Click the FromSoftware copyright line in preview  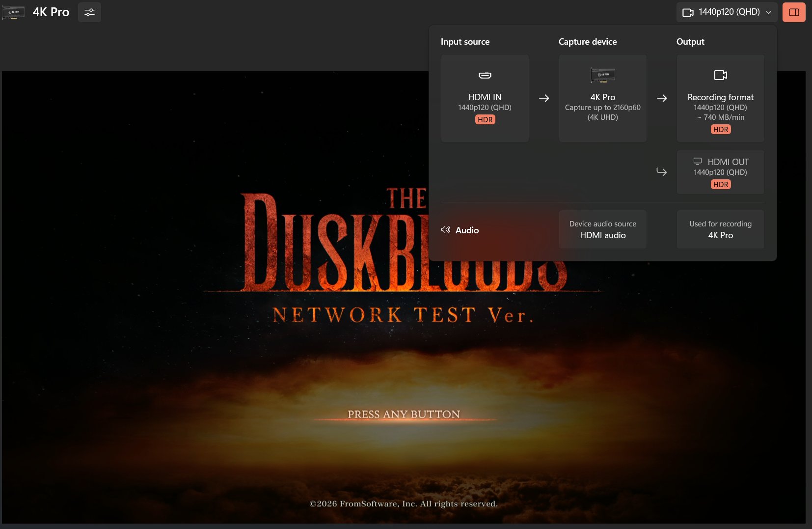[x=404, y=503]
